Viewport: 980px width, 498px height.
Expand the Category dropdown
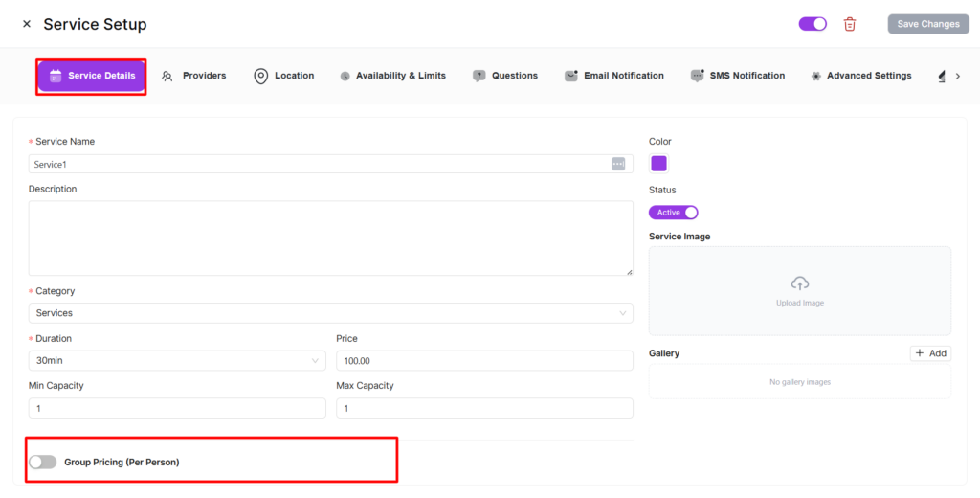[330, 313]
